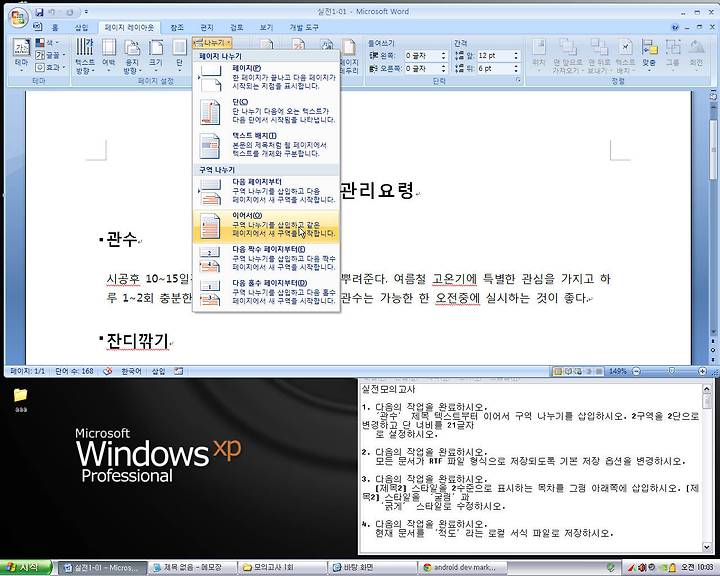Click 맨 뒤로 보내기 send to back
This screenshot has width=720, height=576.
click(x=599, y=56)
